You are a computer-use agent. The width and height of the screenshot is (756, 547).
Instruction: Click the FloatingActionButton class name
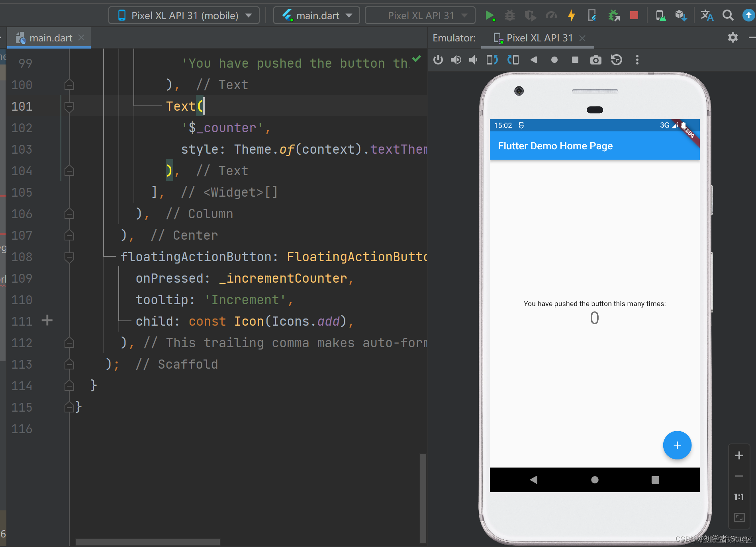point(357,257)
